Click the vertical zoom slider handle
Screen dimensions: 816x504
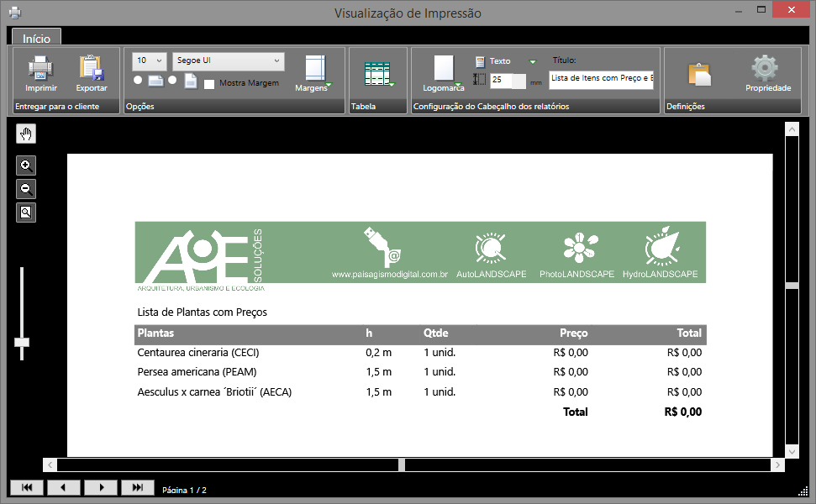click(x=22, y=342)
